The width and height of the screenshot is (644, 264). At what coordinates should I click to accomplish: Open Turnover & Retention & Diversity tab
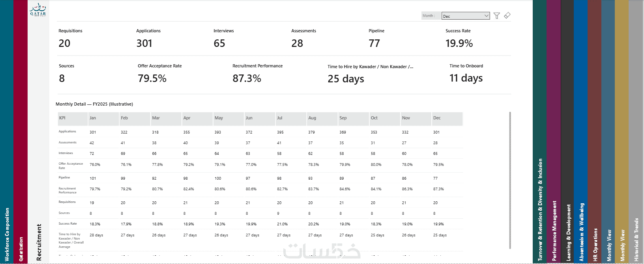pos(540,132)
